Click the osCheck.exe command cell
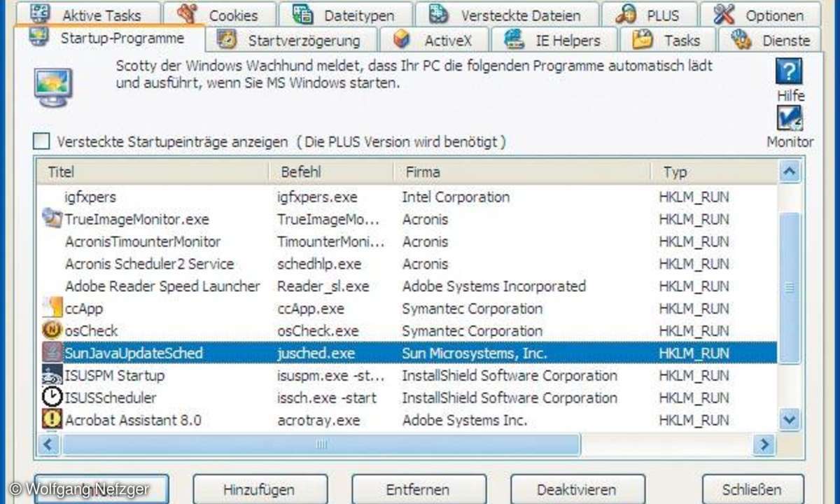The image size is (840, 504). pyautogui.click(x=318, y=331)
